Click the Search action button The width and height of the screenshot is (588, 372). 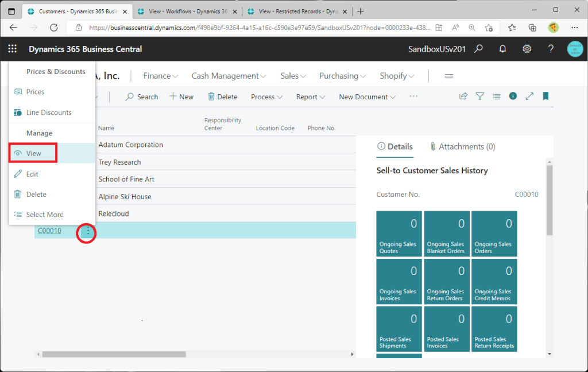(x=142, y=97)
